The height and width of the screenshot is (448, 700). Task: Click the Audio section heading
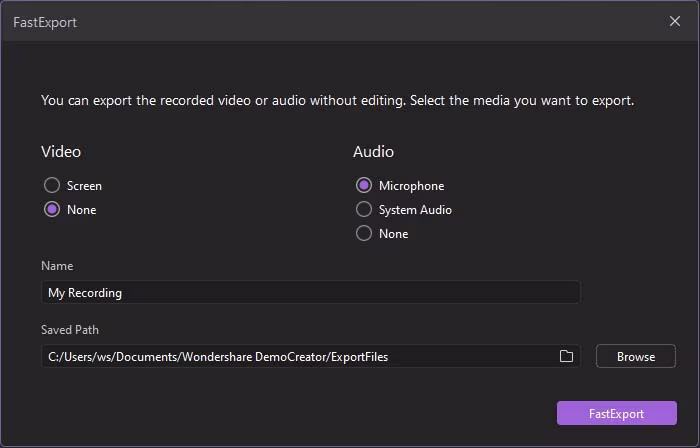[x=373, y=152]
